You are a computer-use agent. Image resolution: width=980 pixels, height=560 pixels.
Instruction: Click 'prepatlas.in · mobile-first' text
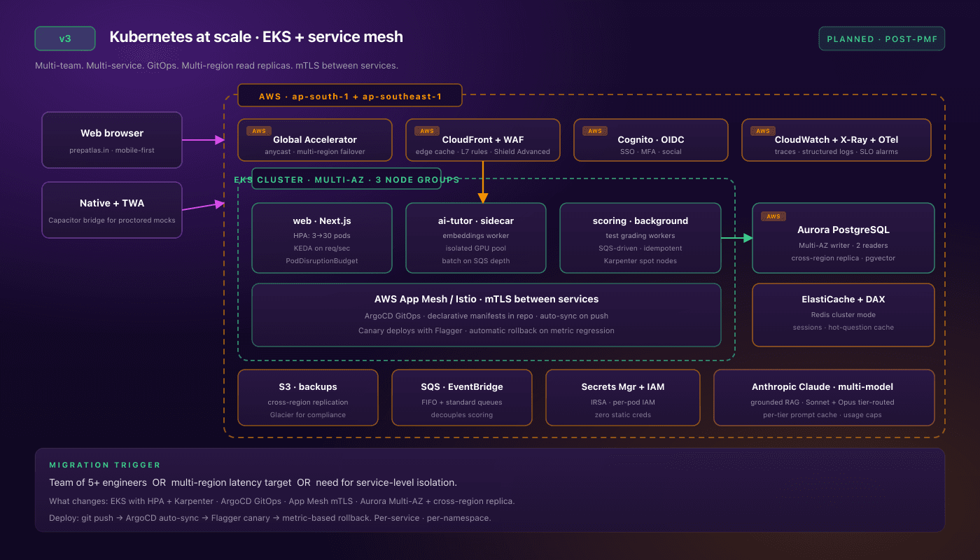click(112, 150)
